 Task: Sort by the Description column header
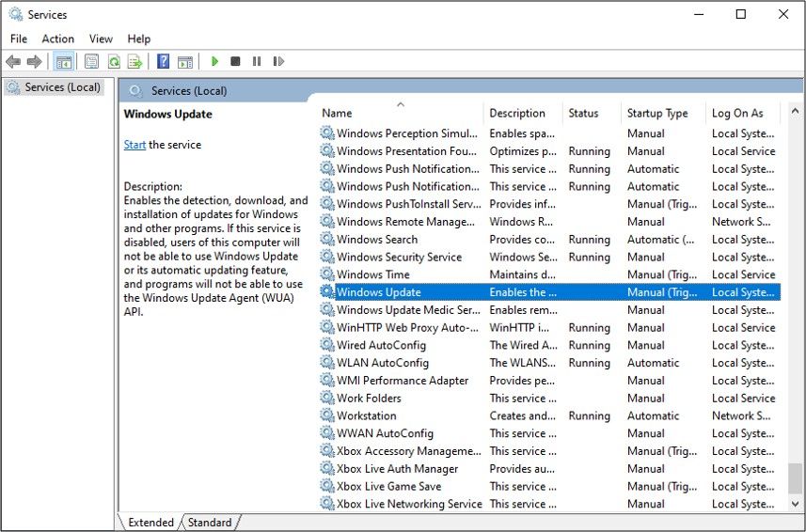(523, 113)
